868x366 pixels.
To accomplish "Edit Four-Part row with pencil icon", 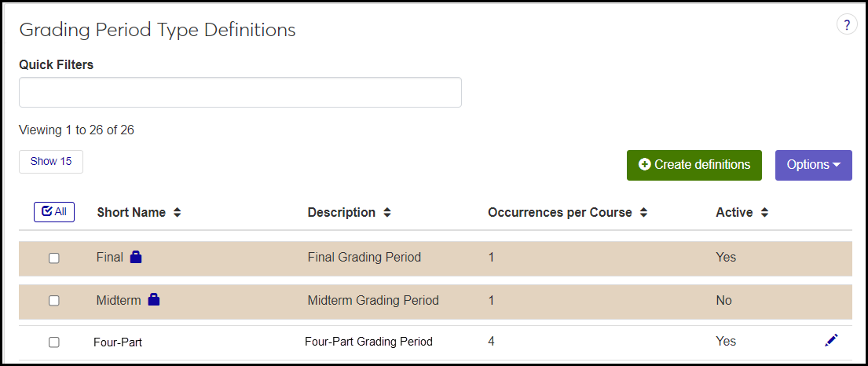I will coord(831,340).
